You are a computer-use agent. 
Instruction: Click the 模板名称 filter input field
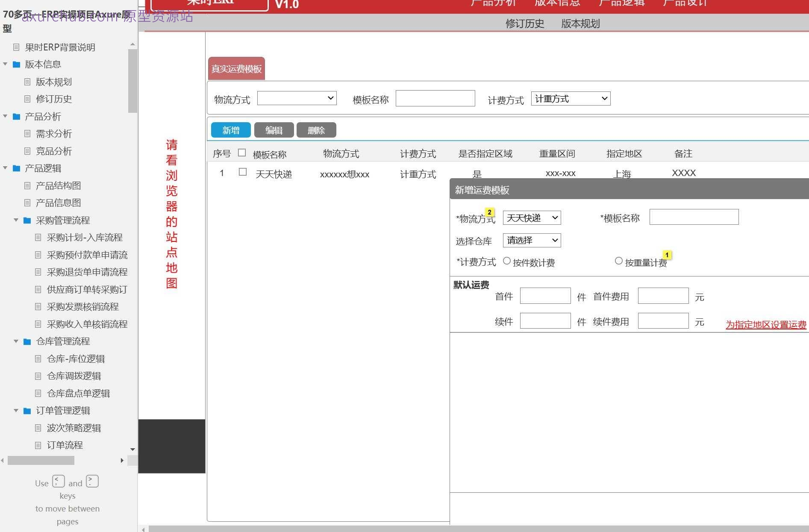435,98
